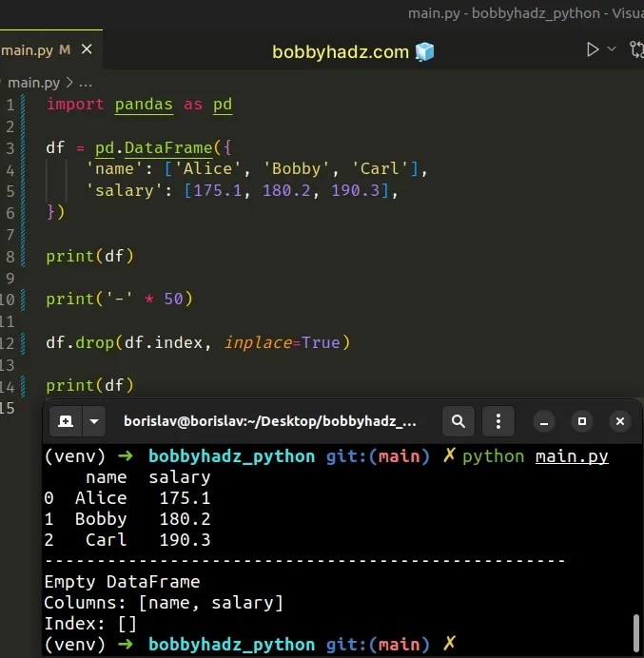Maximize the terminal window

tap(582, 421)
